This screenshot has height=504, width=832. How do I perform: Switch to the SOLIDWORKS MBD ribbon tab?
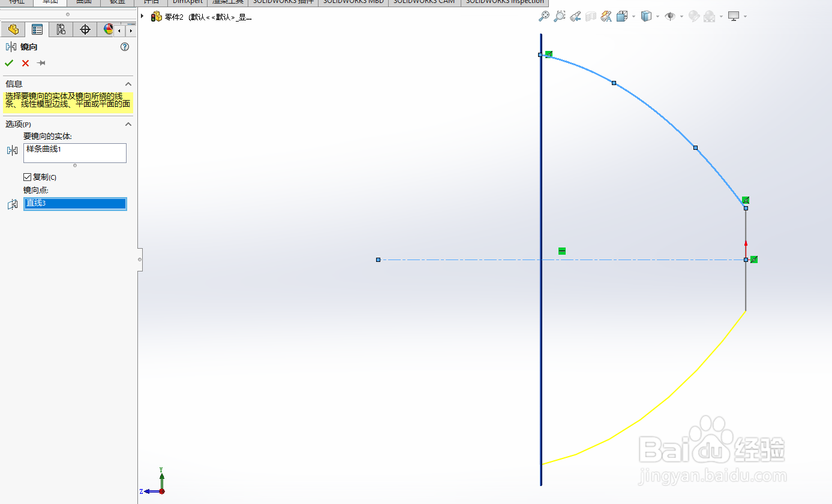click(x=353, y=2)
